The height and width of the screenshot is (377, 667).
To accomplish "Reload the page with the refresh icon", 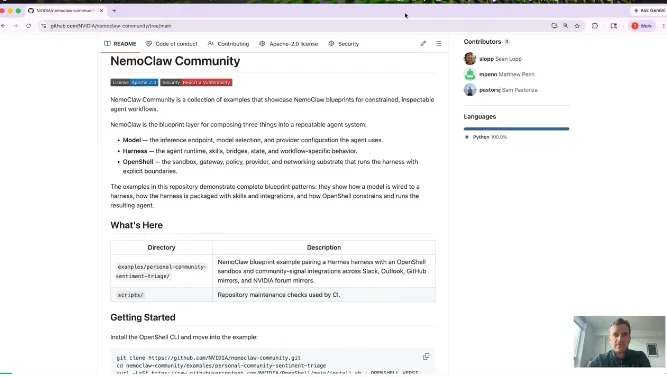I will 29,26.
